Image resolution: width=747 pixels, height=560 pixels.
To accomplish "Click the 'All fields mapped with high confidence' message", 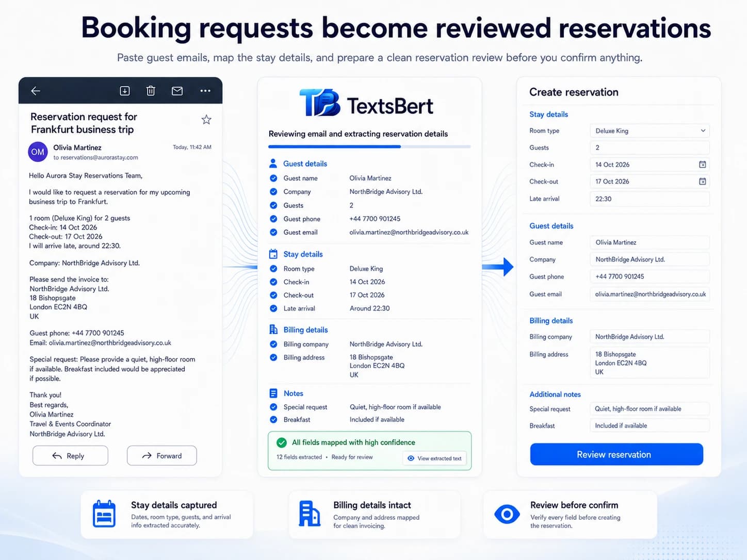I will [353, 442].
